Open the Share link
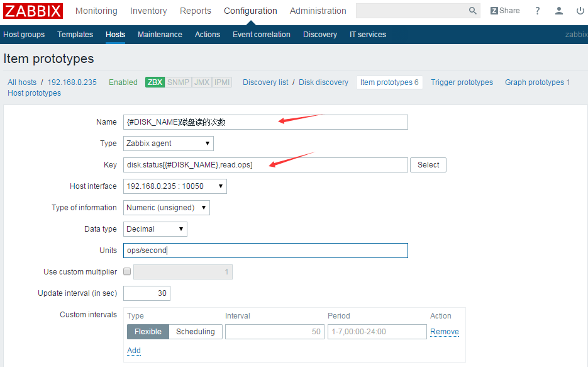Viewport: 588px width, 367px height. point(505,11)
